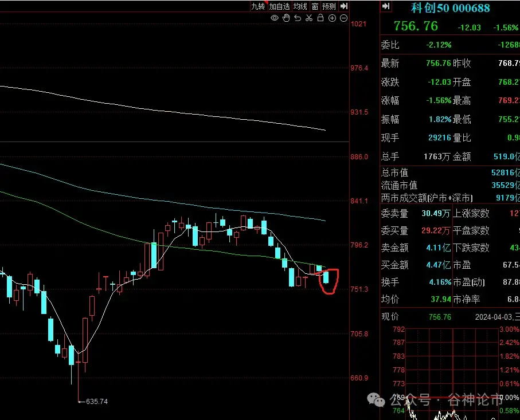Viewport: 520px width, 420px height.
Task: Open the 九转 indicator tab
Action: point(258,6)
